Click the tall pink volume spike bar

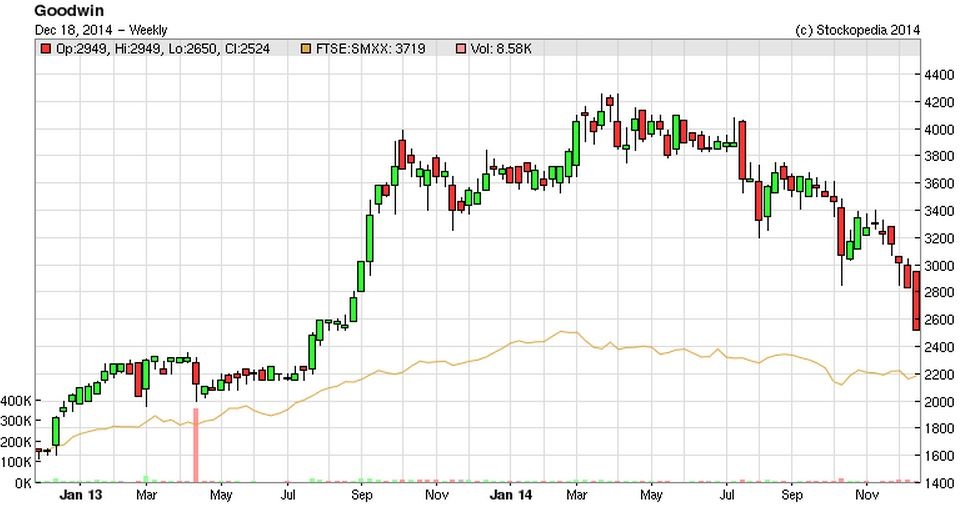(x=196, y=445)
